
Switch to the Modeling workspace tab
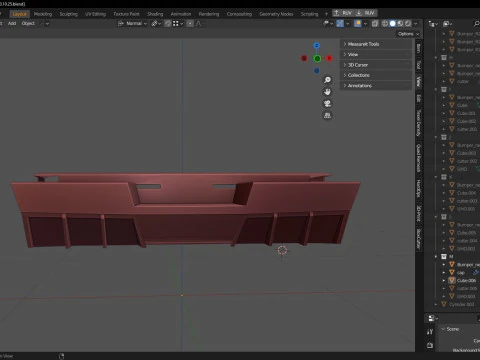43,14
